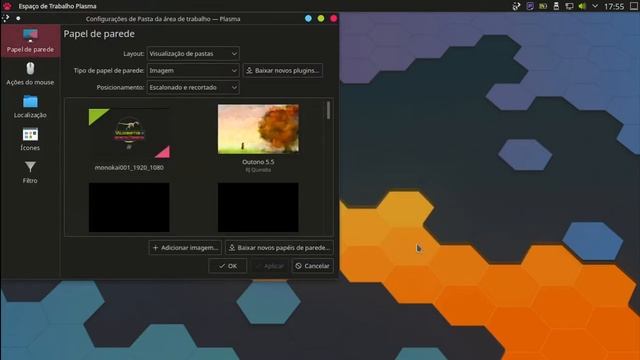Open the Filtro section
The height and width of the screenshot is (360, 640).
coord(30,172)
